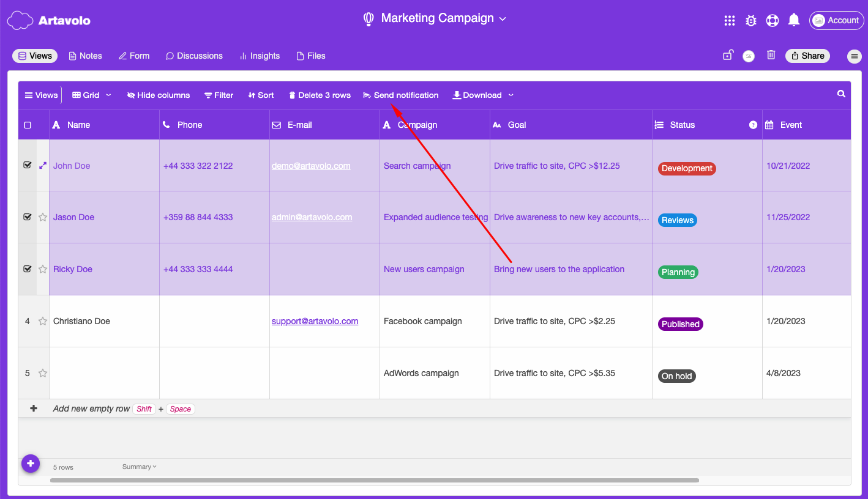Star the Christiano Doe row
868x499 pixels.
[x=43, y=321]
